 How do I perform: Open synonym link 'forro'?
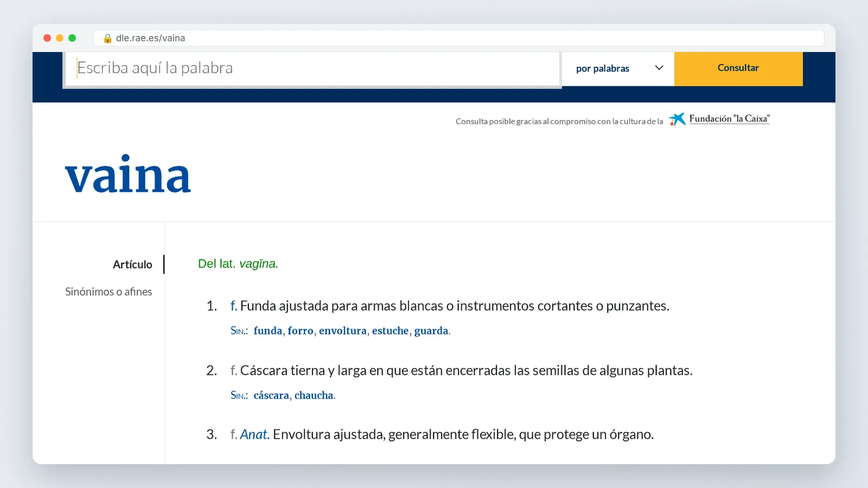point(301,331)
